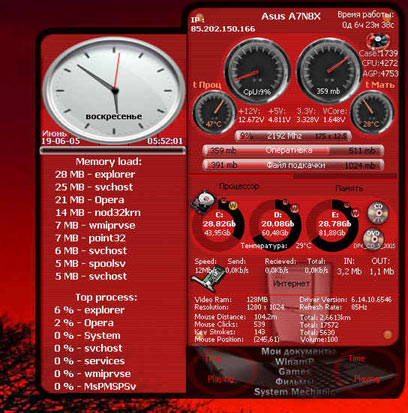Launch the System Mechanic shortcut
Image resolution: width=408 pixels, height=413 pixels.
click(x=294, y=392)
